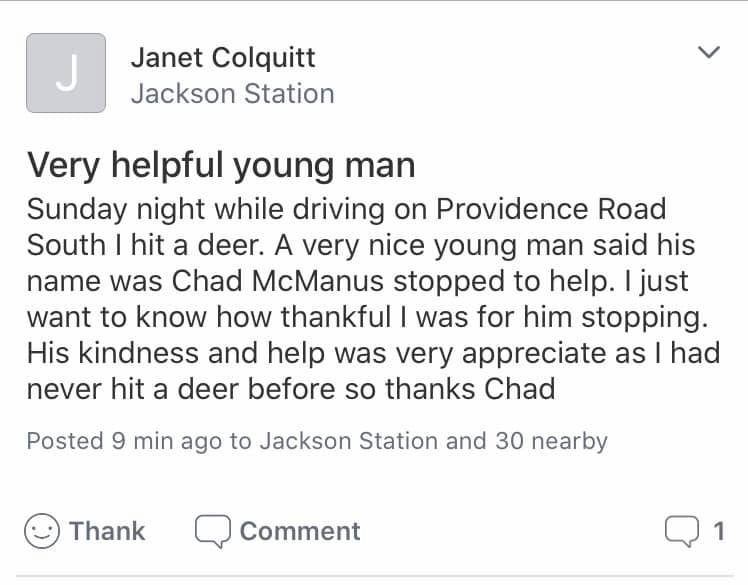
Task: Select the 30 nearby audience text
Action: click(x=551, y=441)
